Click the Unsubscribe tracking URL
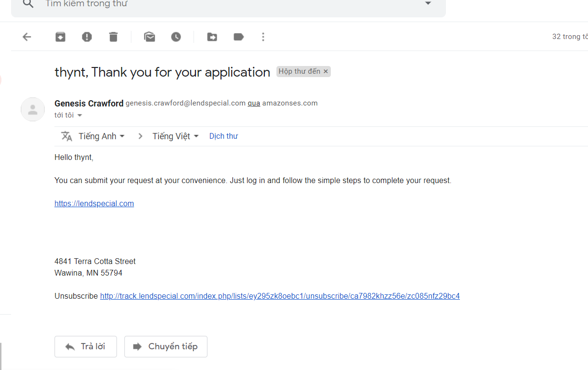Image resolution: width=588 pixels, height=370 pixels. pos(280,296)
